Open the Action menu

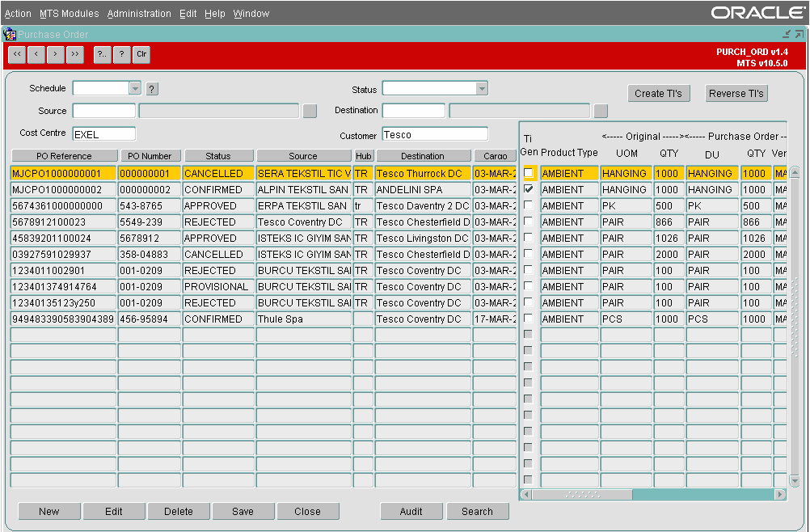[18, 14]
